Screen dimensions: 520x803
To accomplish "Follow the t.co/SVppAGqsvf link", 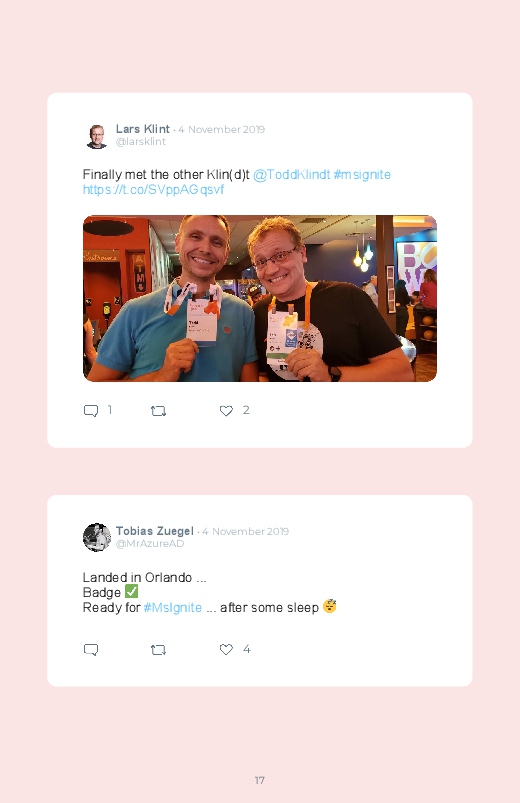I will (153, 189).
